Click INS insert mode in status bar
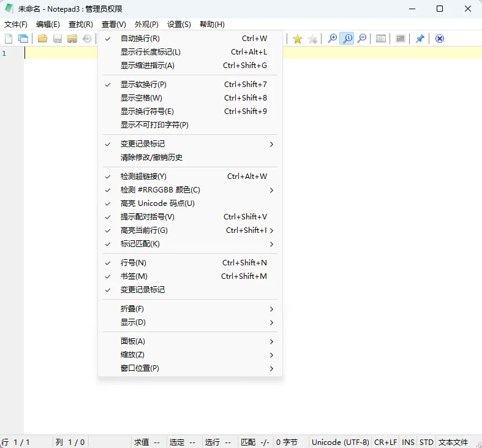The width and height of the screenshot is (482, 448). 408,442
